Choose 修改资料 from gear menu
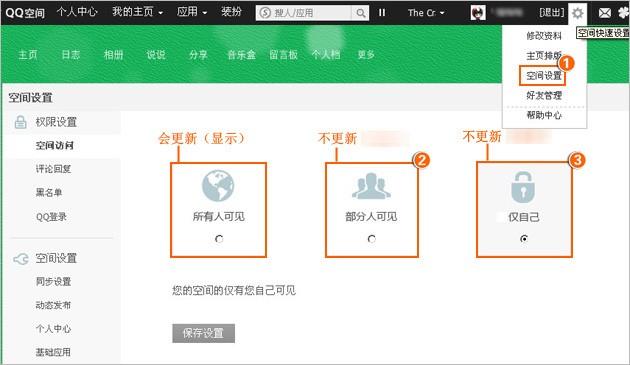The height and width of the screenshot is (365, 630). click(x=544, y=36)
